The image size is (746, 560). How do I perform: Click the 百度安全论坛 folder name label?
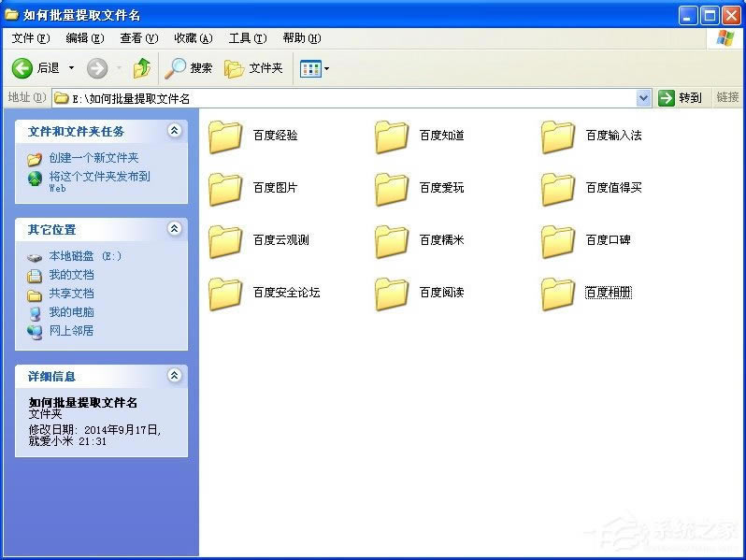[x=286, y=292]
